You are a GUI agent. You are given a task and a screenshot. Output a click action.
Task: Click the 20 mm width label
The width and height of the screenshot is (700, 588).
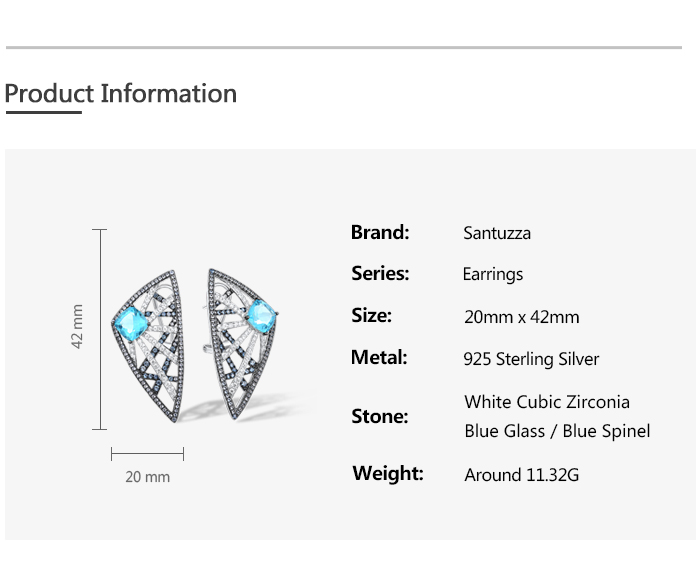click(147, 477)
